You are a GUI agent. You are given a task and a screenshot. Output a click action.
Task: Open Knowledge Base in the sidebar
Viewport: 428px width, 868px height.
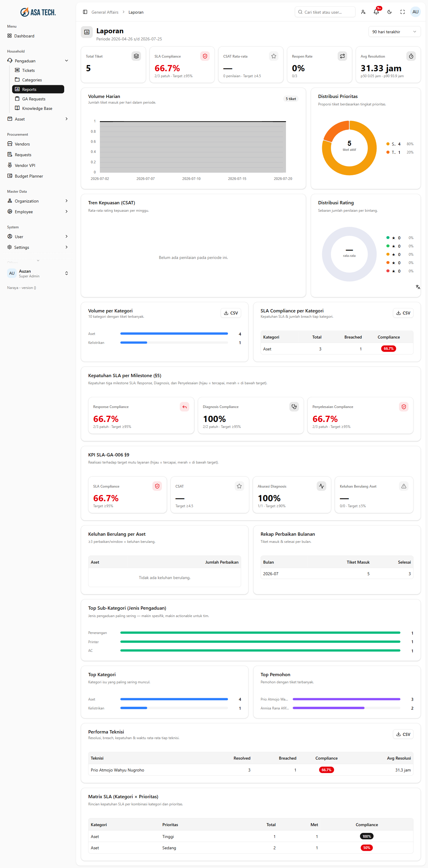[x=38, y=108]
